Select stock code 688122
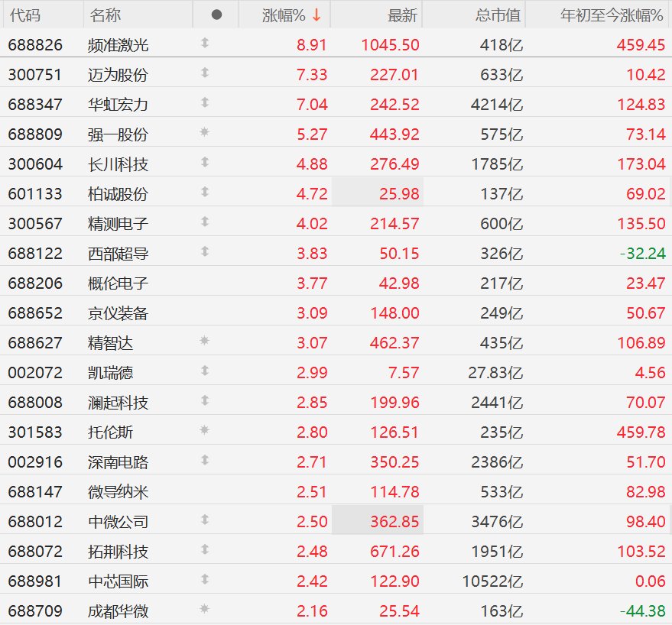672x625 pixels. coord(35,254)
